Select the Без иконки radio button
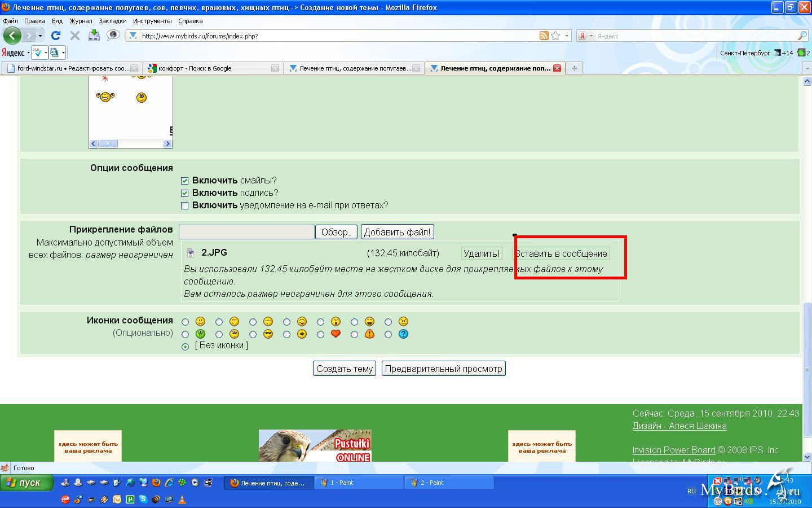Screen dimensions: 812x508 pyautogui.click(x=185, y=347)
